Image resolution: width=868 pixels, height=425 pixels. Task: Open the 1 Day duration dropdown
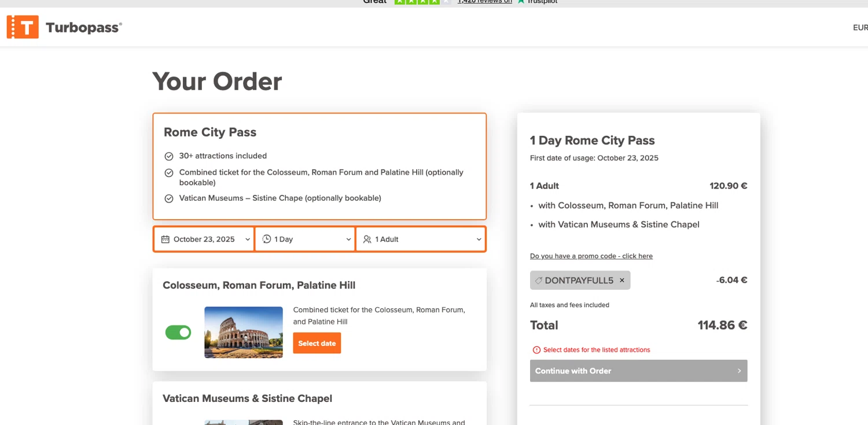[x=305, y=239]
